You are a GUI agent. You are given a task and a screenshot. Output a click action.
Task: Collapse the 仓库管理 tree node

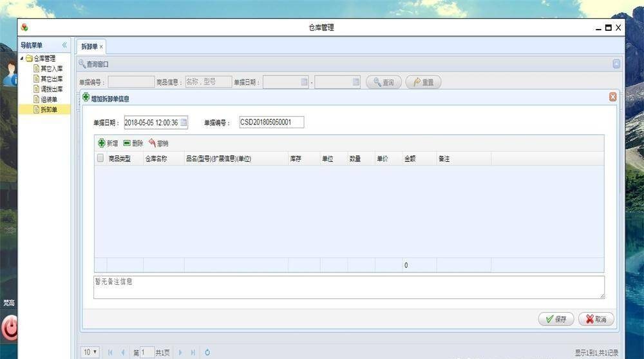tap(22, 59)
